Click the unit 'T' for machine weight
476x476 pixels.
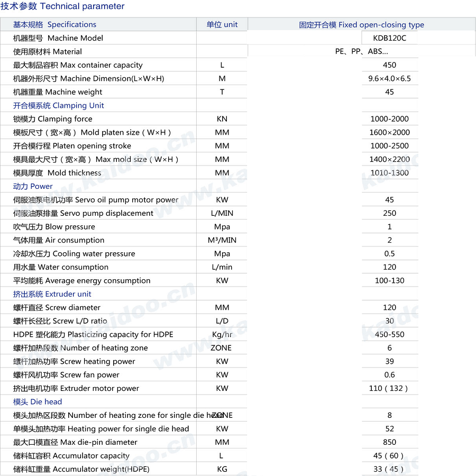tap(222, 92)
